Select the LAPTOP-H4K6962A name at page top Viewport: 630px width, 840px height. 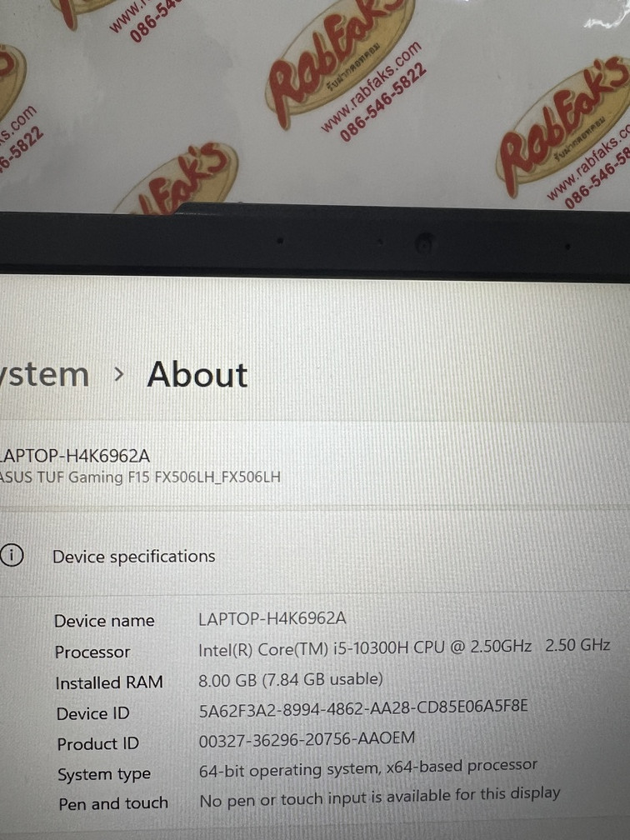(75, 455)
